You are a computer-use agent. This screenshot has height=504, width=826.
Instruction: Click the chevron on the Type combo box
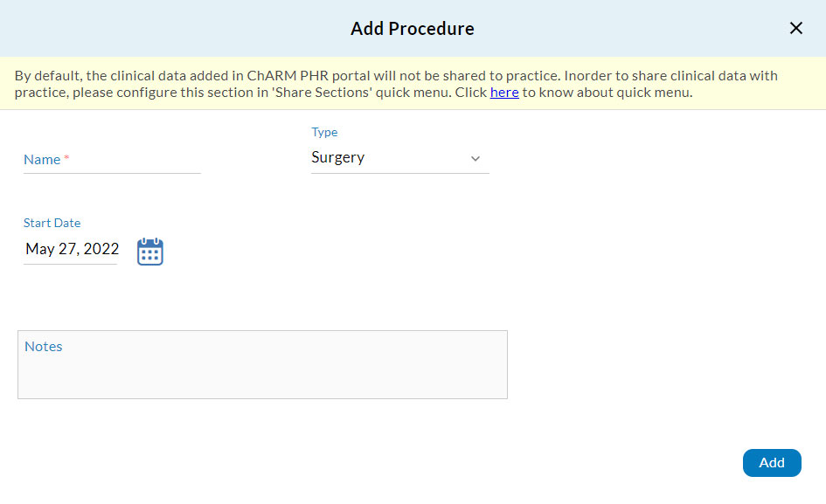click(x=475, y=159)
